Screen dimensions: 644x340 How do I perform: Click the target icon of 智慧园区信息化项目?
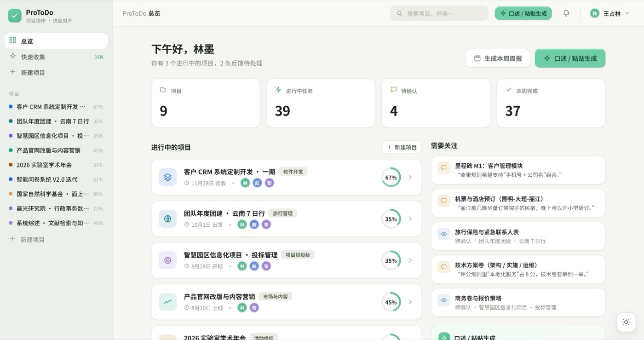pyautogui.click(x=167, y=260)
